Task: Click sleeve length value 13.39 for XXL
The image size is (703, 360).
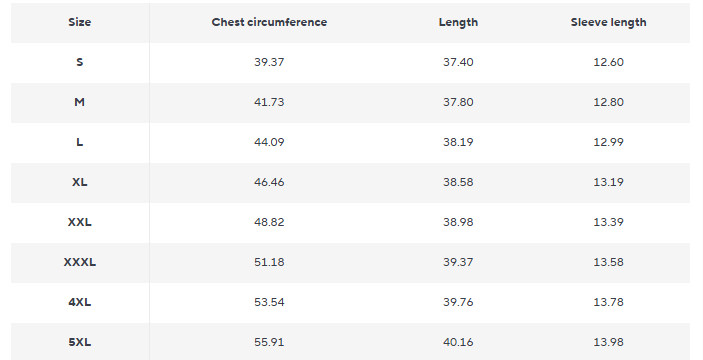Action: coord(608,222)
